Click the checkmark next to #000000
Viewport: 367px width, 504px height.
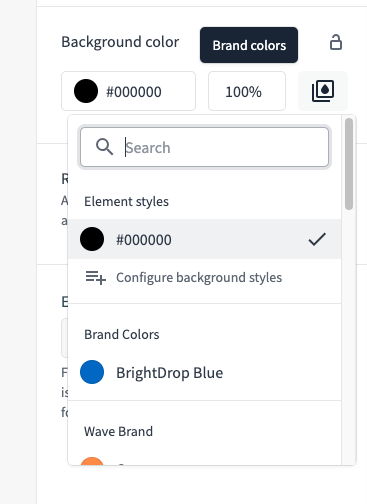pos(317,239)
